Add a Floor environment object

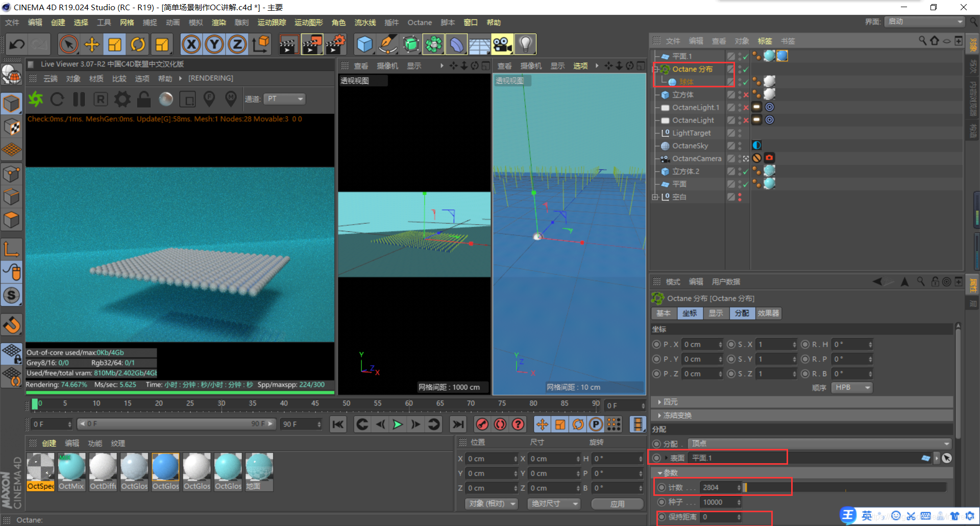click(x=480, y=44)
